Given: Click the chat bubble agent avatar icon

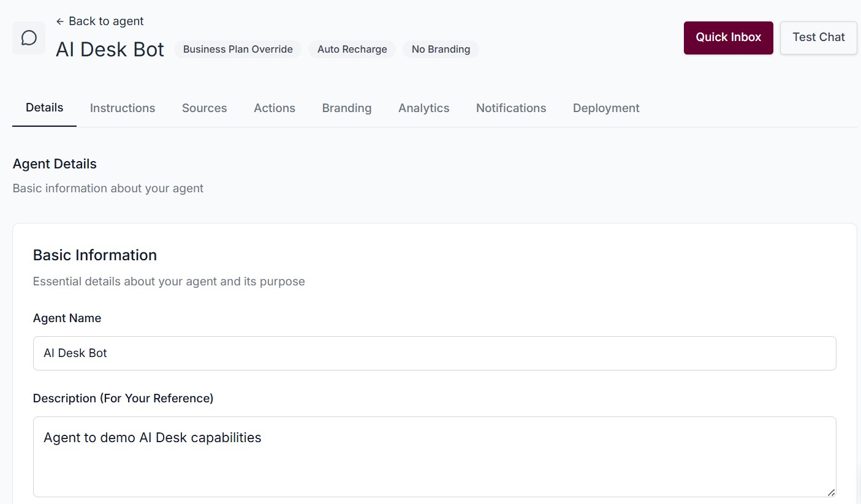Looking at the screenshot, I should pos(28,37).
